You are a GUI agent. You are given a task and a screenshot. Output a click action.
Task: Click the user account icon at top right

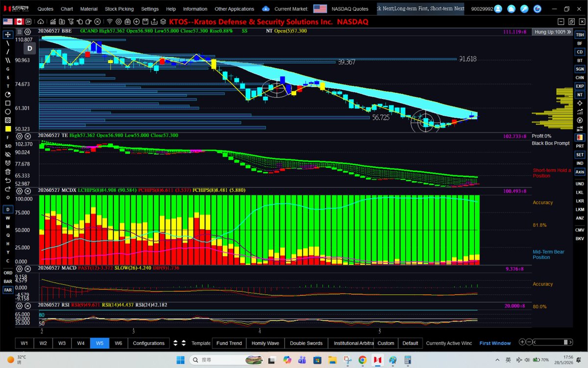[x=498, y=9]
